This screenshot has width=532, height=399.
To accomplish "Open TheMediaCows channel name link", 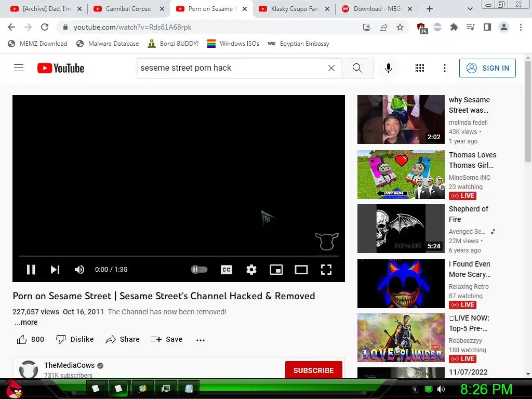I will point(69,365).
